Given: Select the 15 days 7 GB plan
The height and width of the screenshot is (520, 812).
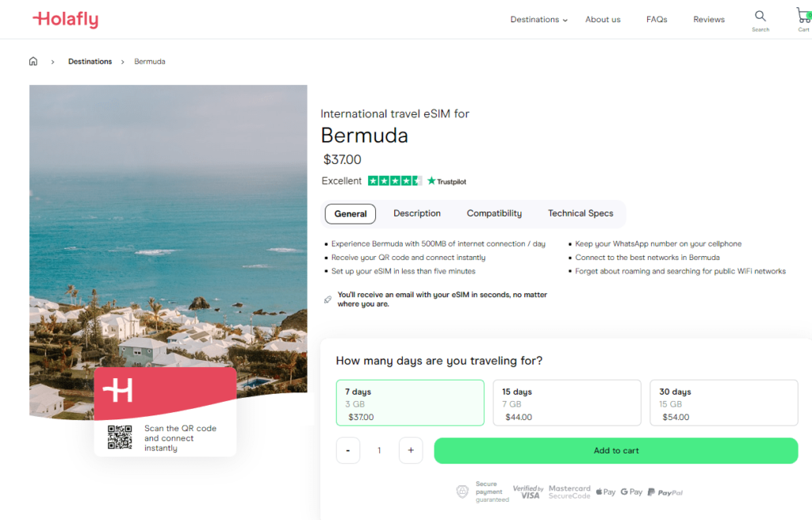Looking at the screenshot, I should coord(567,403).
